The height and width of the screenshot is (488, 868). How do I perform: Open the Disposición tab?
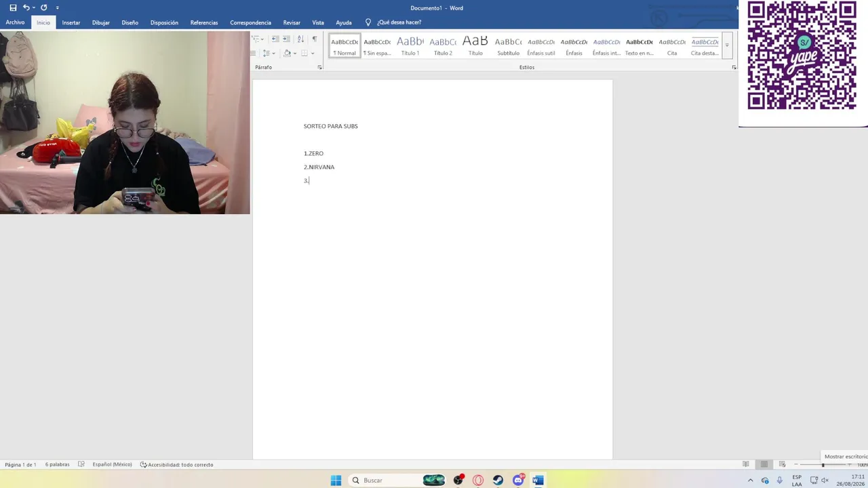click(164, 22)
